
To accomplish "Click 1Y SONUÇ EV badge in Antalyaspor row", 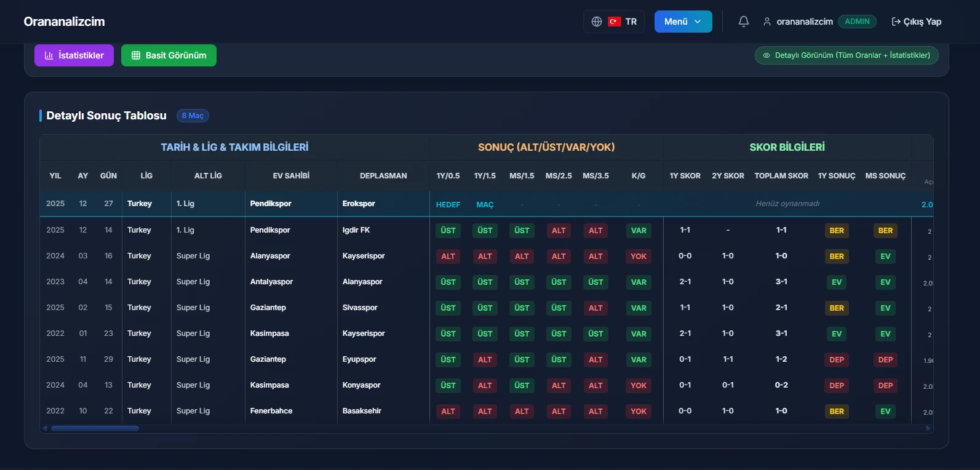I will [x=837, y=282].
